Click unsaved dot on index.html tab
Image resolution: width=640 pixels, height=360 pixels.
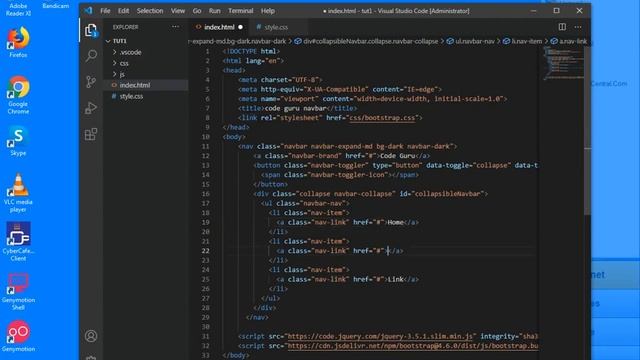pyautogui.click(x=240, y=27)
